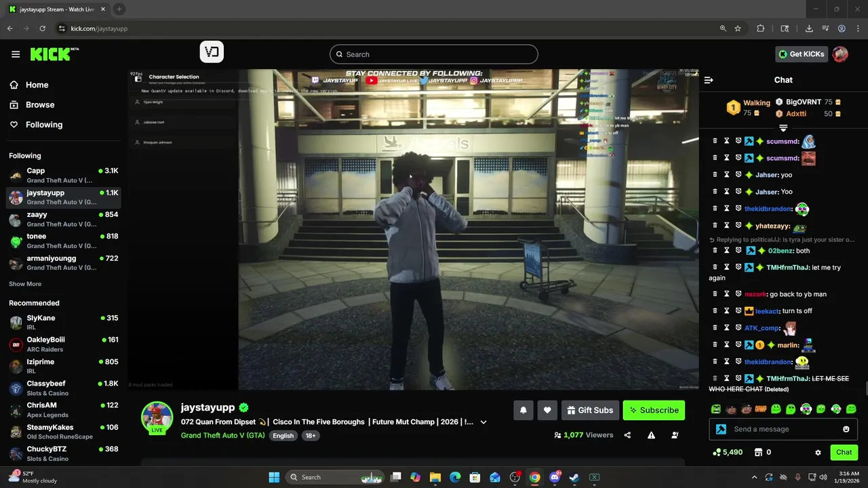Timeout yhatezayy with the hourglass icon
Image resolution: width=868 pixels, height=488 pixels.
point(726,226)
